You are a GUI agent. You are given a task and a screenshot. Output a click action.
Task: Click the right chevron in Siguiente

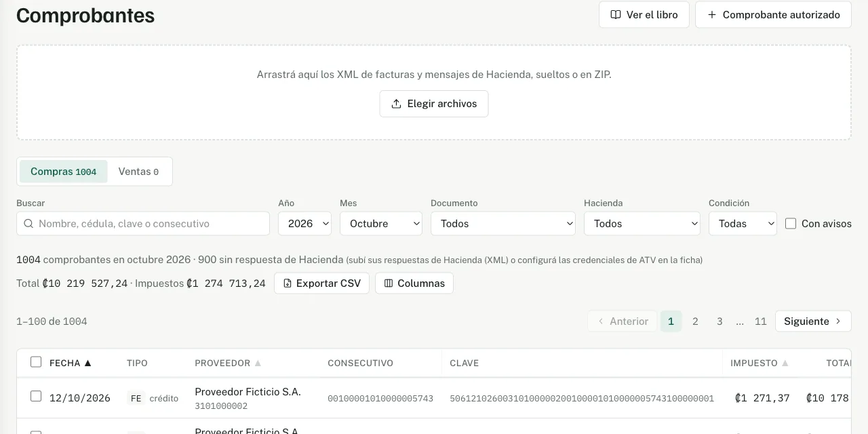(838, 321)
